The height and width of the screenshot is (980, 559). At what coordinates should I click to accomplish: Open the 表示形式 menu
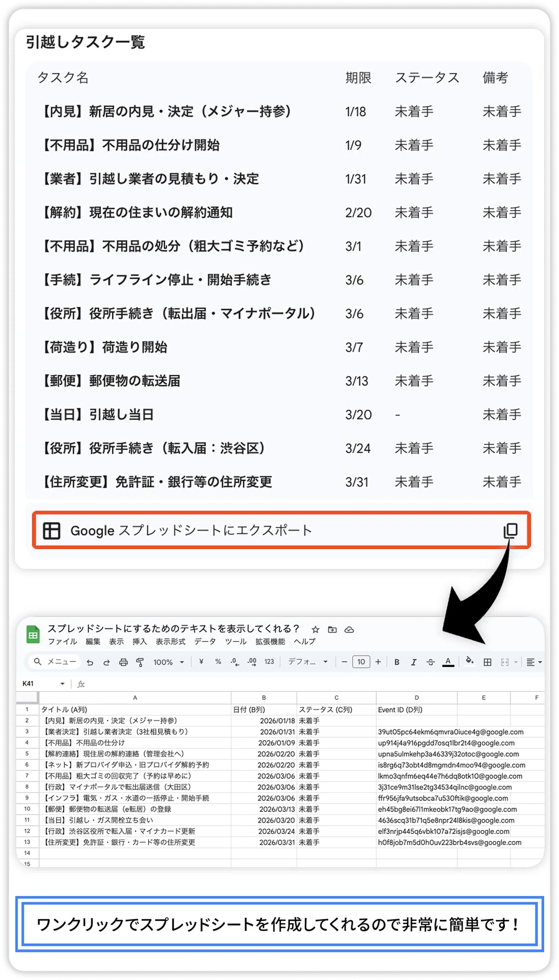(170, 642)
